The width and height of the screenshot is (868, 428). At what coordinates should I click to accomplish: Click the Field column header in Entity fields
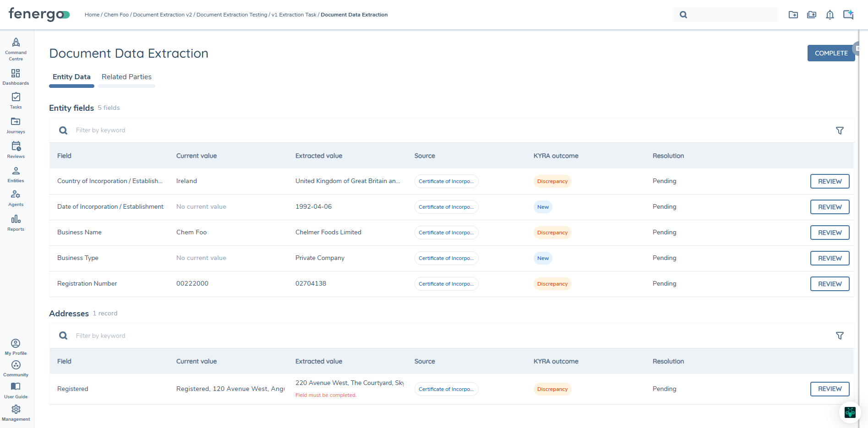(64, 156)
